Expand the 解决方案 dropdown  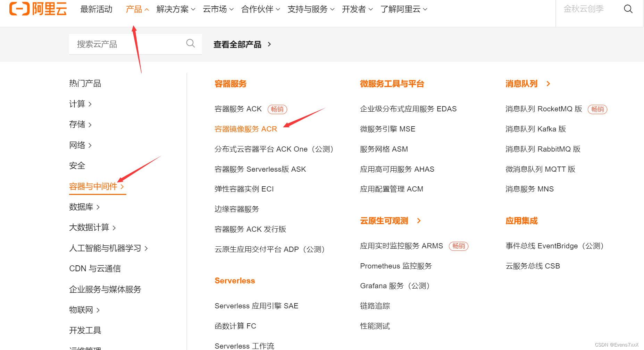[x=176, y=9]
